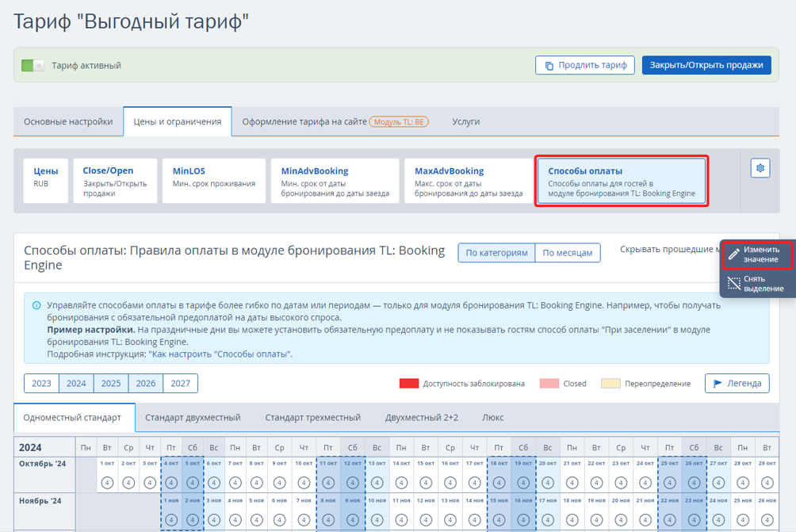Select the По категориям view option
The height and width of the screenshot is (532, 796).
496,253
